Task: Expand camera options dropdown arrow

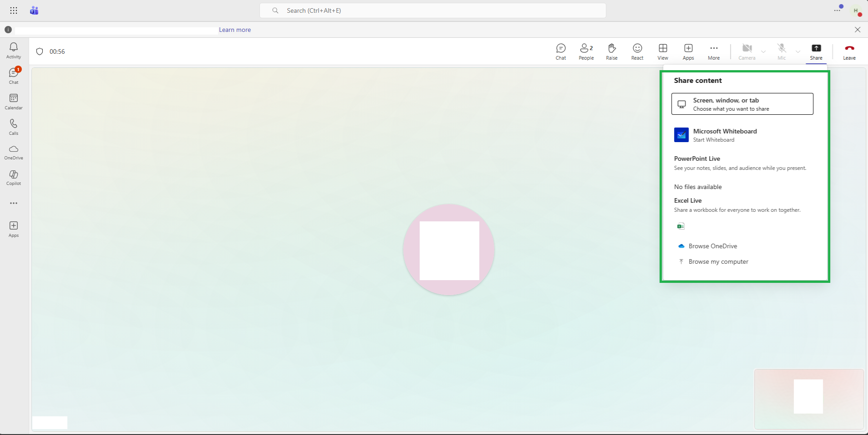Action: coord(763,51)
